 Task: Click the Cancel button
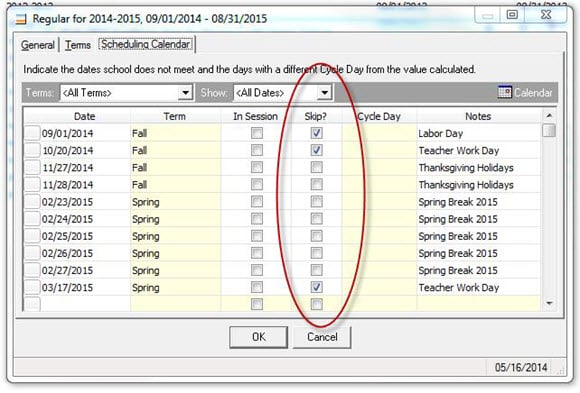click(322, 337)
